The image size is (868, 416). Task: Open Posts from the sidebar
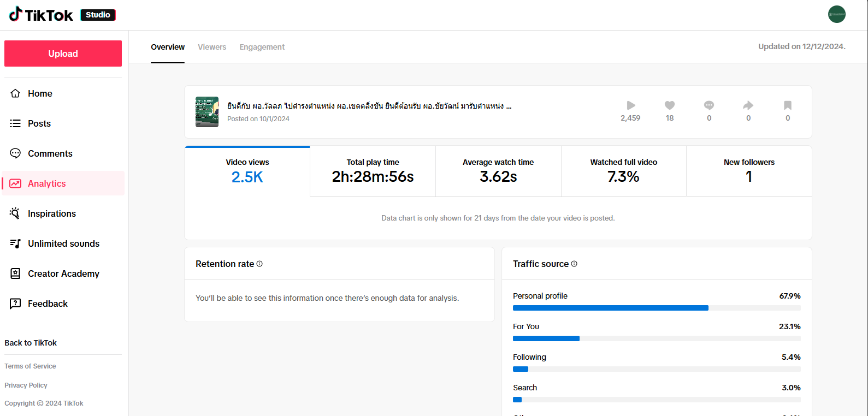tap(39, 123)
